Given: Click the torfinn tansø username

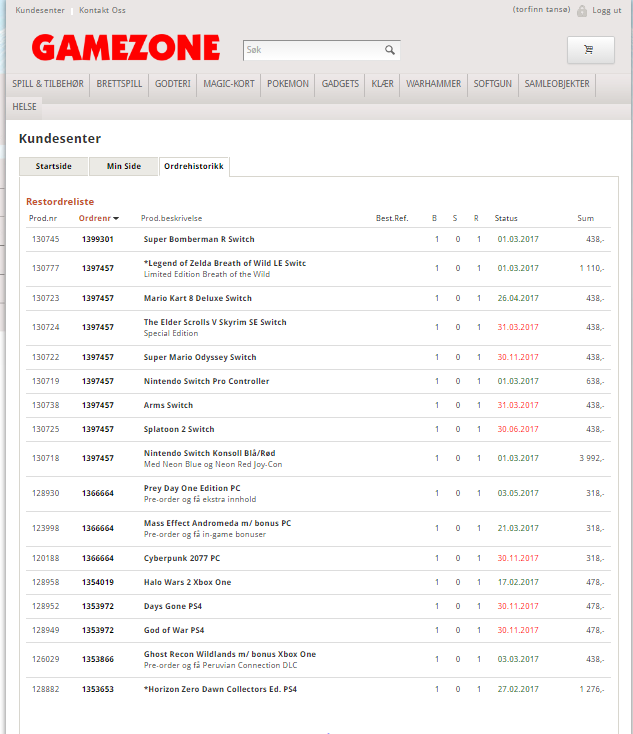Looking at the screenshot, I should click(541, 9).
